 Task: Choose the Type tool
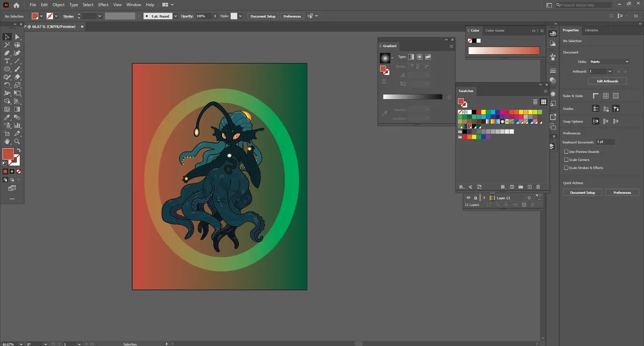7,61
